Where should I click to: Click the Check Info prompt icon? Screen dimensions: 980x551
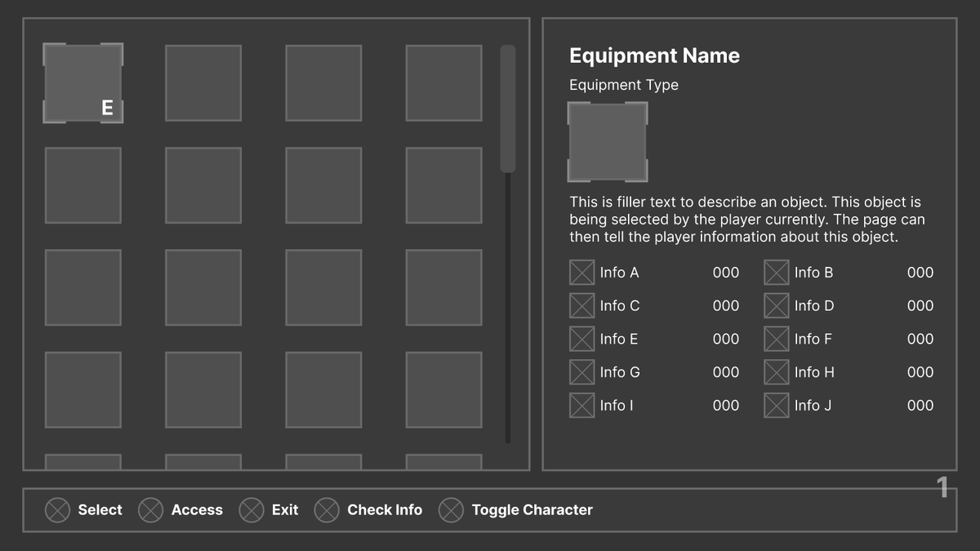327,510
